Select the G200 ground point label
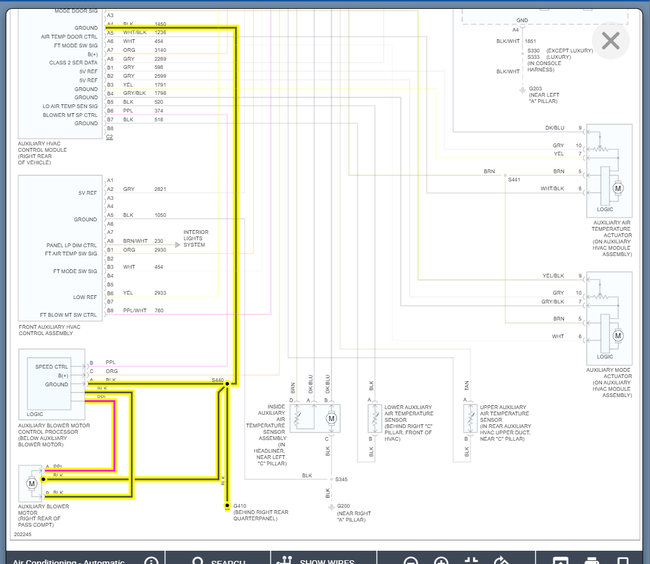This screenshot has height=564, width=650. click(x=343, y=506)
